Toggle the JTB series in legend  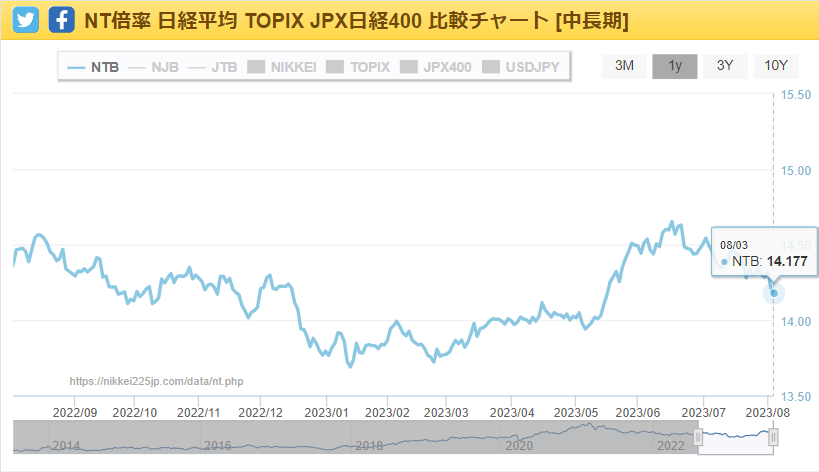[213, 67]
